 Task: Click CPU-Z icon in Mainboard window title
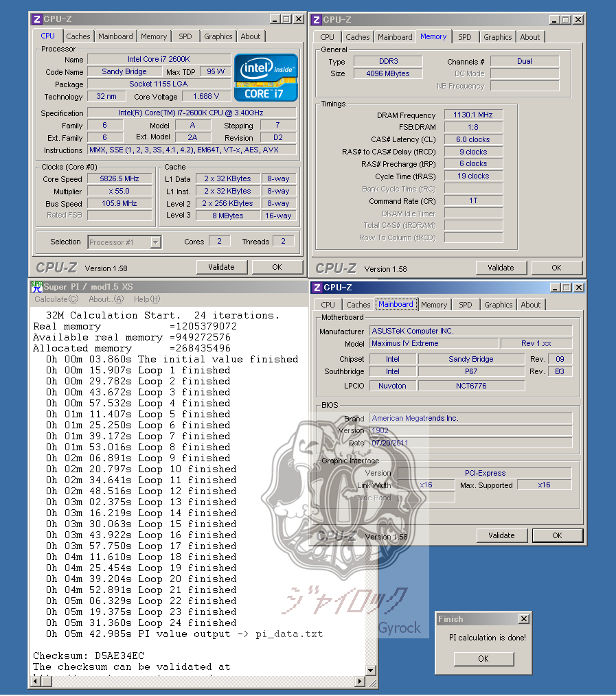coord(317,288)
